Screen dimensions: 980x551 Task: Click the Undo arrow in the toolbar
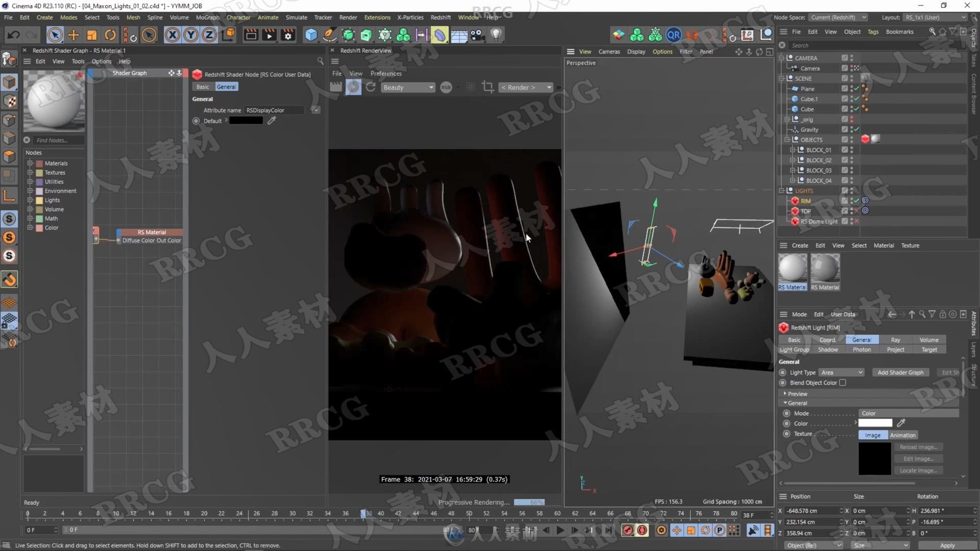pyautogui.click(x=14, y=35)
